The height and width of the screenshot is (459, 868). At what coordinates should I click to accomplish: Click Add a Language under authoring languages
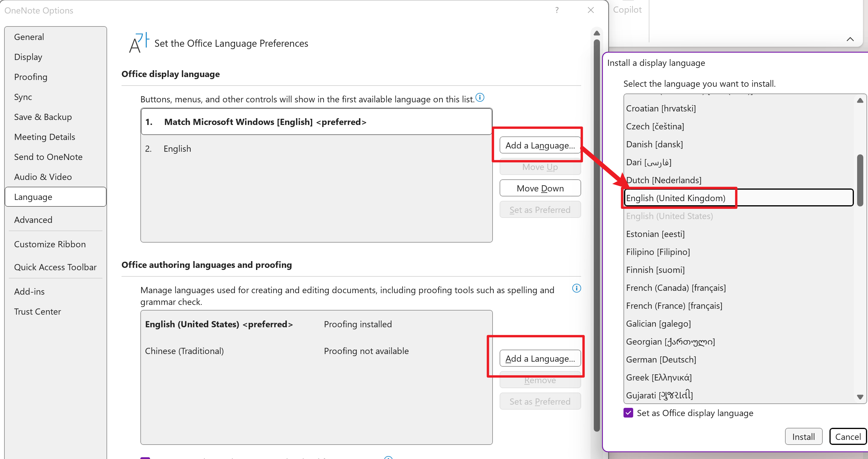coord(540,358)
